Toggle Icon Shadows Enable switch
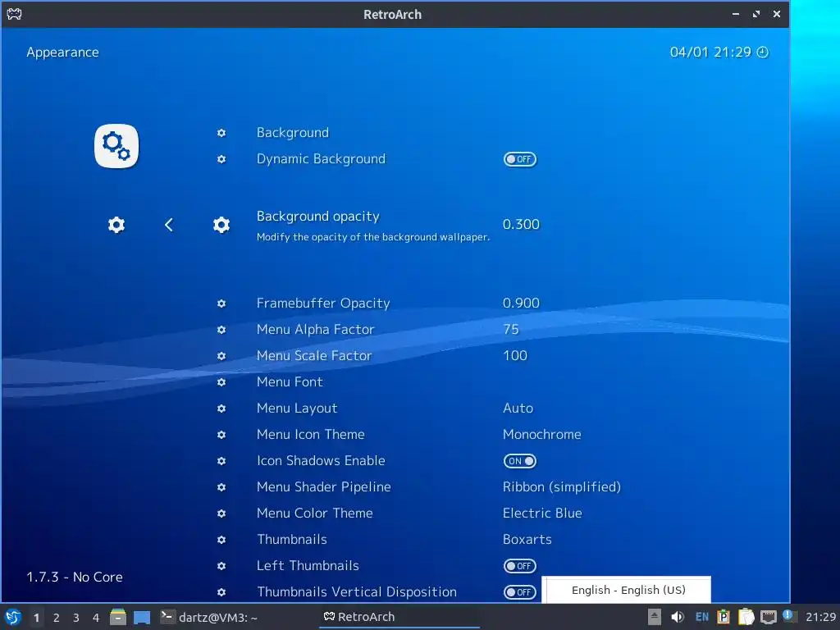 coord(519,461)
